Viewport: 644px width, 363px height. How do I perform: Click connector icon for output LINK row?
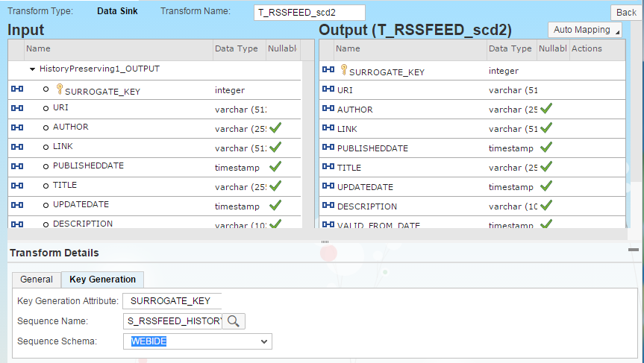point(328,129)
